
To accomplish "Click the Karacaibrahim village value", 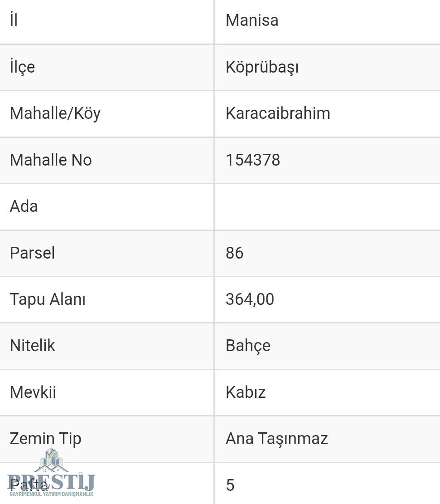I will tap(278, 113).
